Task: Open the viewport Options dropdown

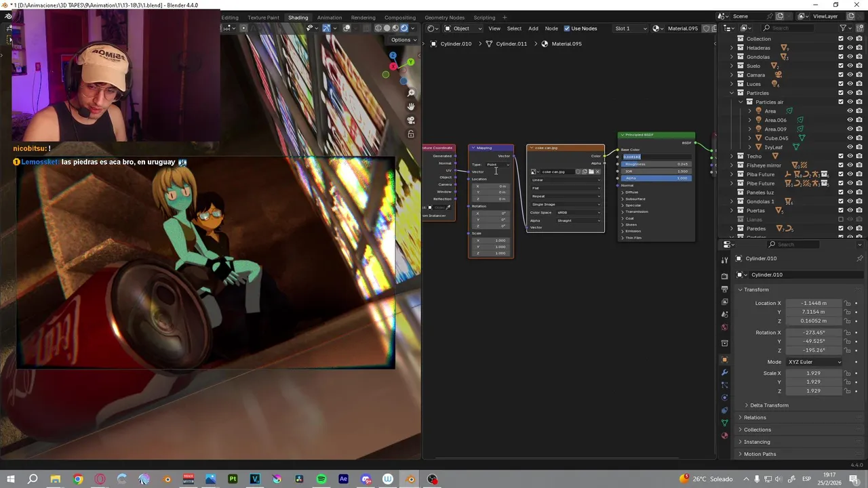Action: [403, 40]
